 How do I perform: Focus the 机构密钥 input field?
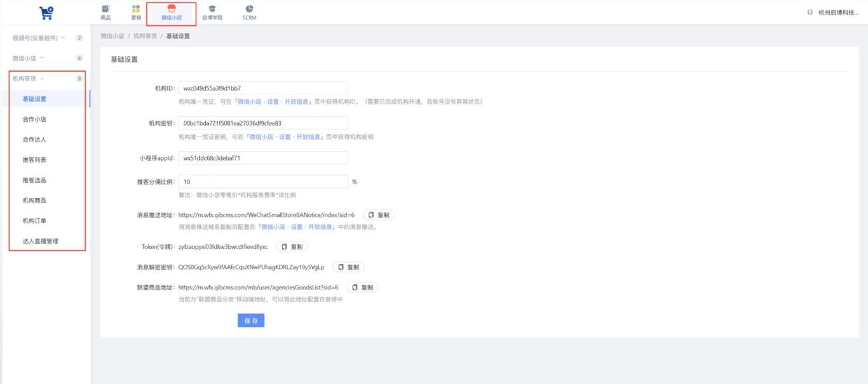(x=263, y=123)
